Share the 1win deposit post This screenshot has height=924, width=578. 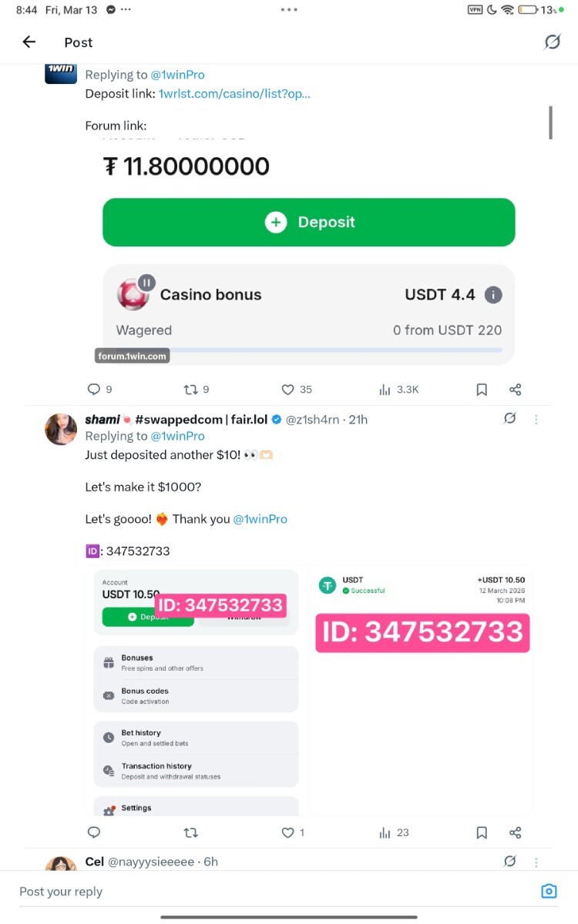point(516,390)
